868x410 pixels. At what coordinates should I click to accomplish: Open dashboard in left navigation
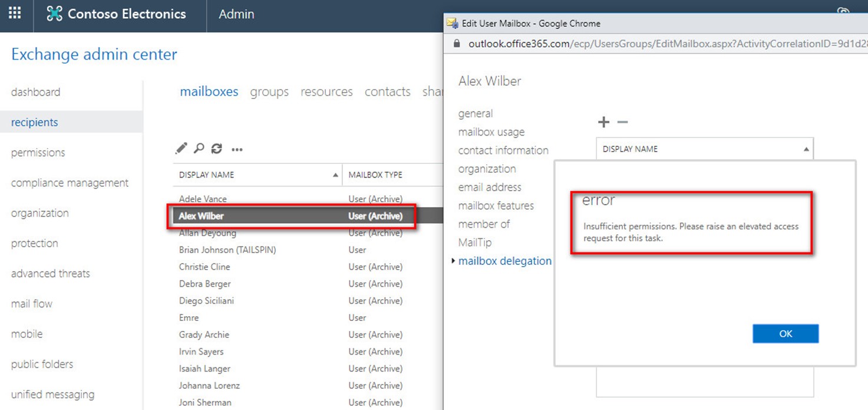pyautogui.click(x=35, y=92)
